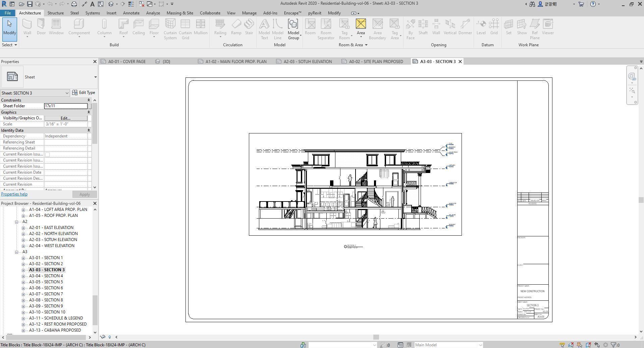The height and width of the screenshot is (348, 644).
Task: Click the Help question mark icon
Action: point(593,4)
